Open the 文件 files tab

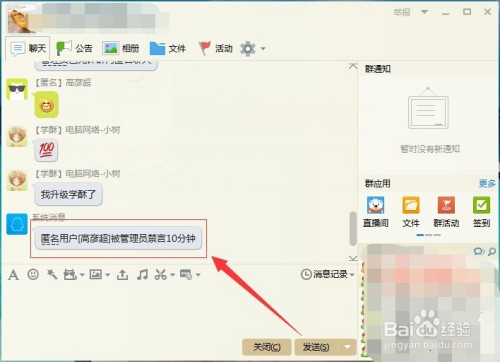pos(167,49)
